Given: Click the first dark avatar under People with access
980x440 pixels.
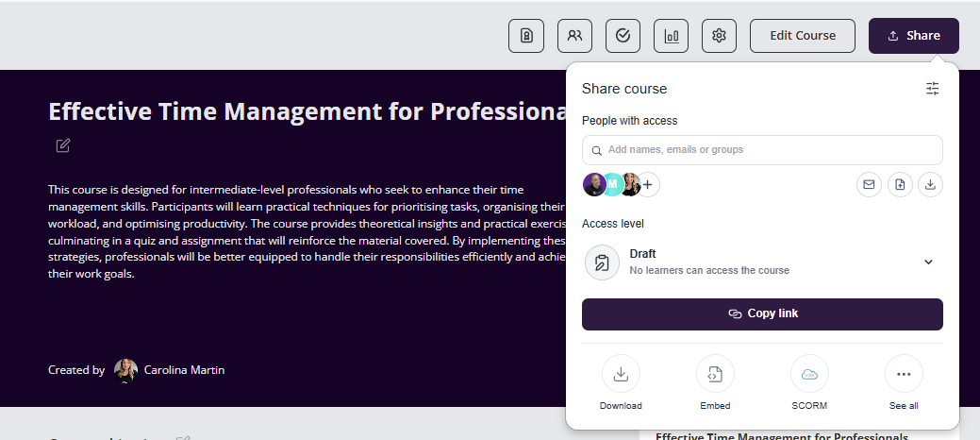Looking at the screenshot, I should click(x=593, y=185).
